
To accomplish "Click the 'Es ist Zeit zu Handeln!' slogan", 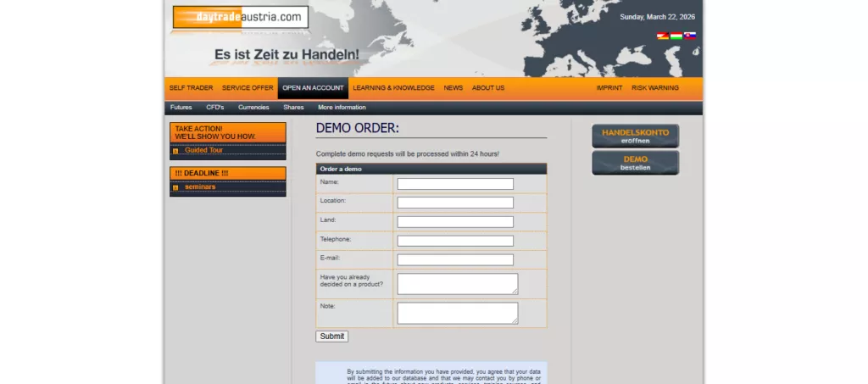I will pyautogui.click(x=287, y=55).
